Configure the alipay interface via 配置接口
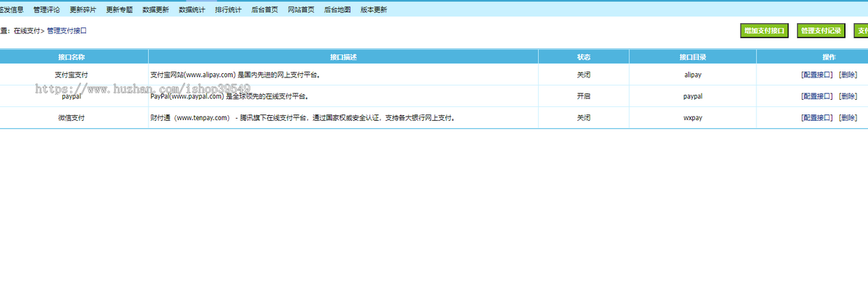The image size is (868, 291). [817, 75]
